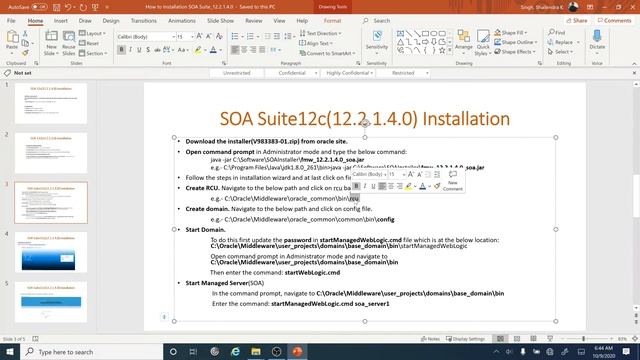Open the Calibri (Body) font name dropdown
The height and width of the screenshot is (360, 640).
(173, 37)
